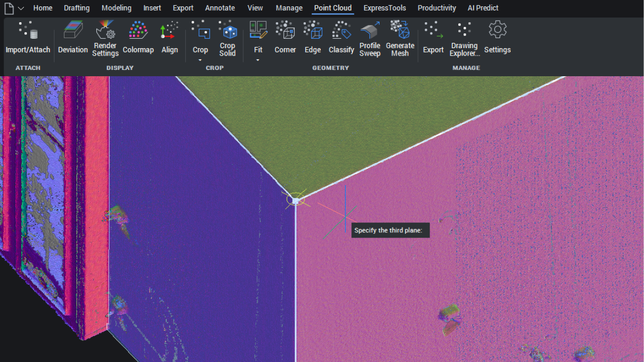This screenshot has height=362, width=644.
Task: Select the AI Predict tab
Action: (x=483, y=8)
